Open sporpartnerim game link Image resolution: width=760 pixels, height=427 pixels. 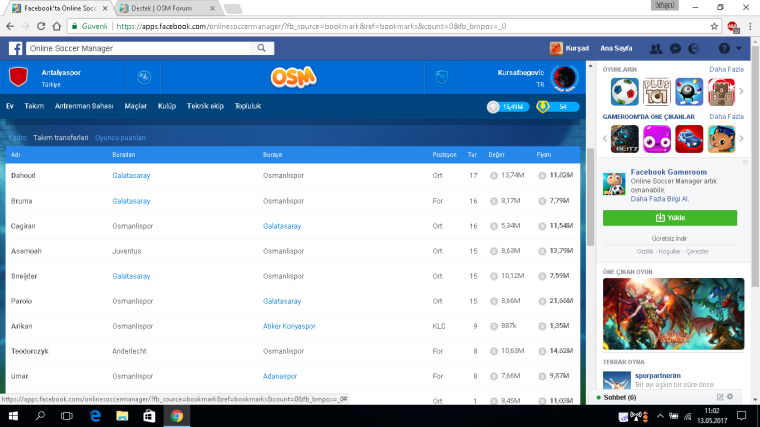(658, 376)
